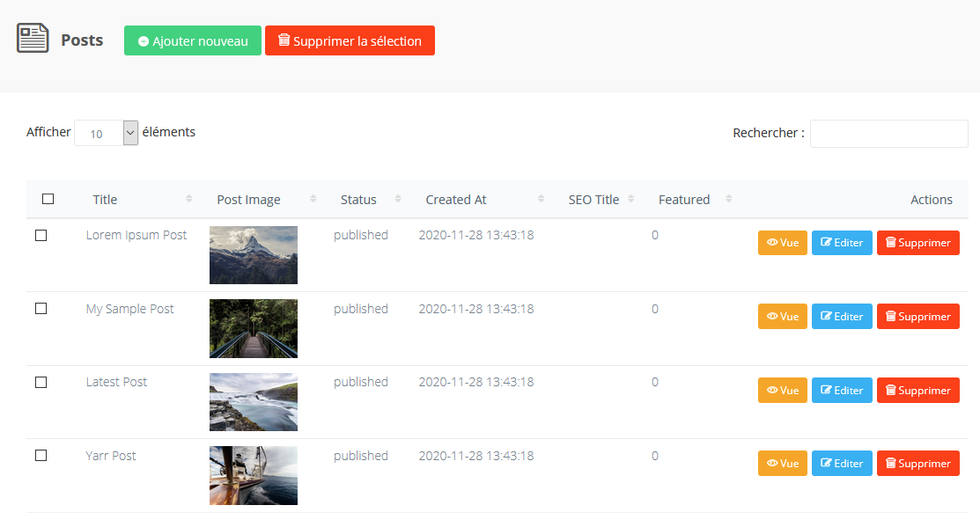This screenshot has height=520, width=980.
Task: Delete the Latest Post entry
Action: click(x=917, y=390)
